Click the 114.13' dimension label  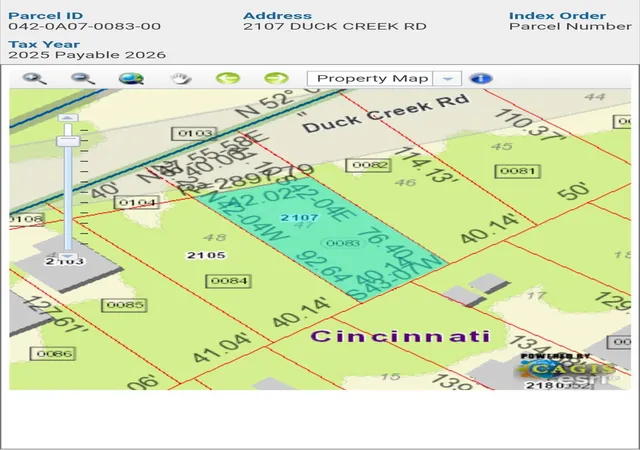[428, 165]
